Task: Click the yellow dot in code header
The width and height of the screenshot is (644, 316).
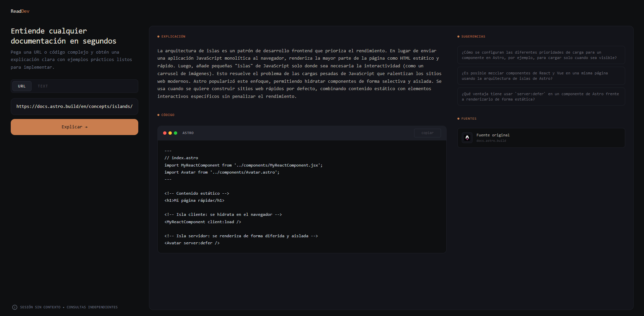Action: [170, 133]
